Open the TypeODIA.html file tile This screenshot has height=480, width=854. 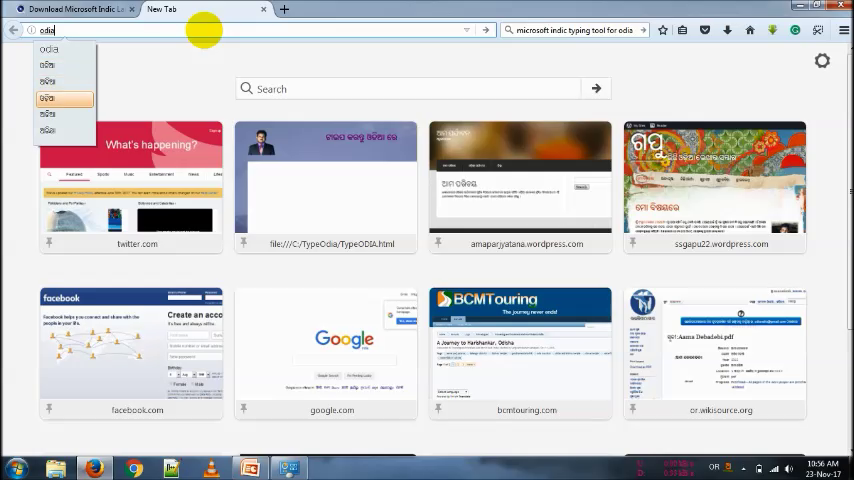click(326, 187)
